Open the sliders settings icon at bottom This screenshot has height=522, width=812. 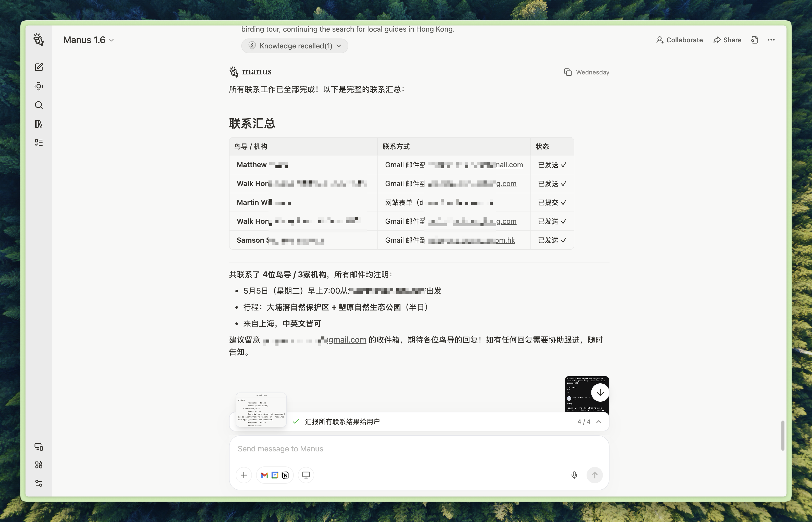(x=39, y=483)
